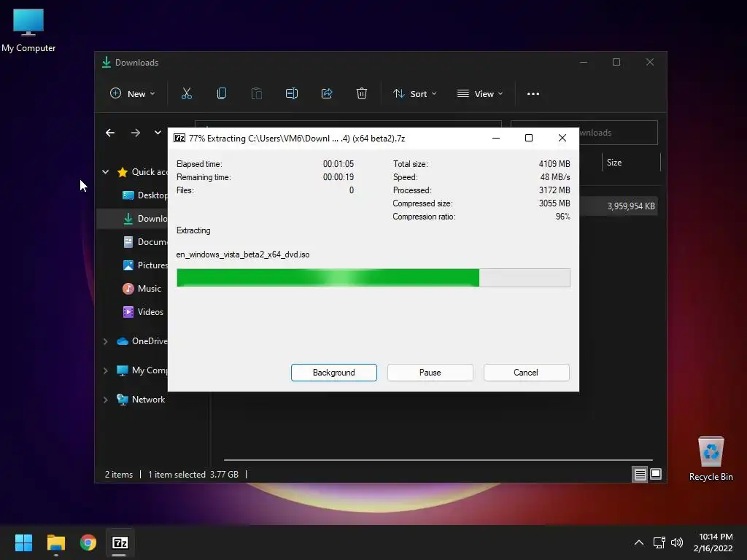Go forward with the Explorer forward arrow

136,133
